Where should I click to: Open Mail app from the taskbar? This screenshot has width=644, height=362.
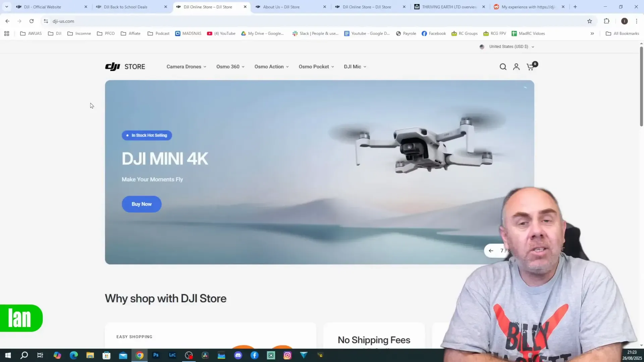coord(123,355)
